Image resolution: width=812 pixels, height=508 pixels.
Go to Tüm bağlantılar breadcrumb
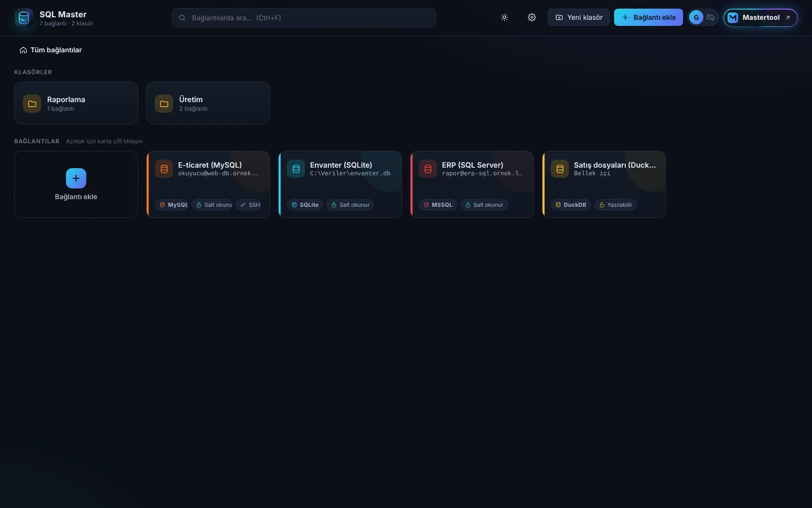(x=51, y=50)
